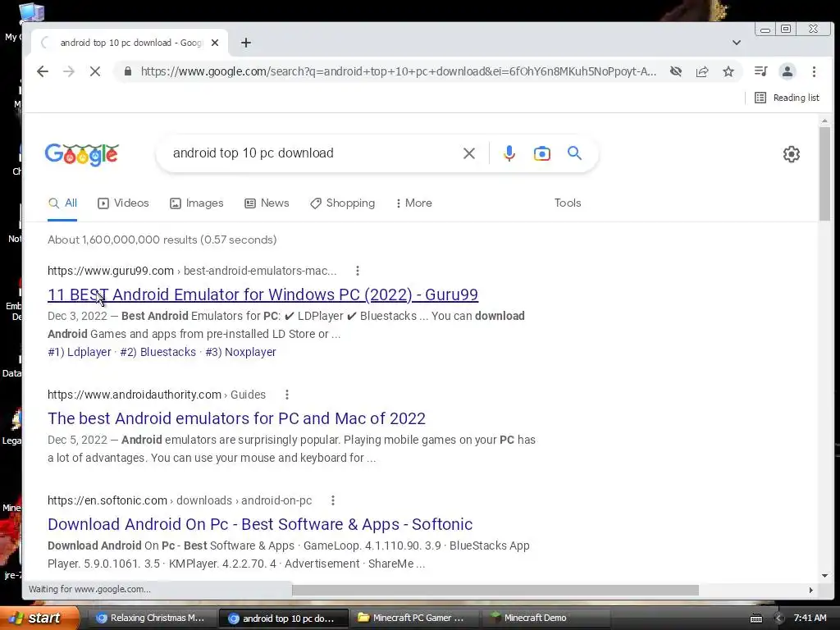The image size is (840, 630).
Task: Click About 1,600,000,000 results text
Action: [162, 240]
